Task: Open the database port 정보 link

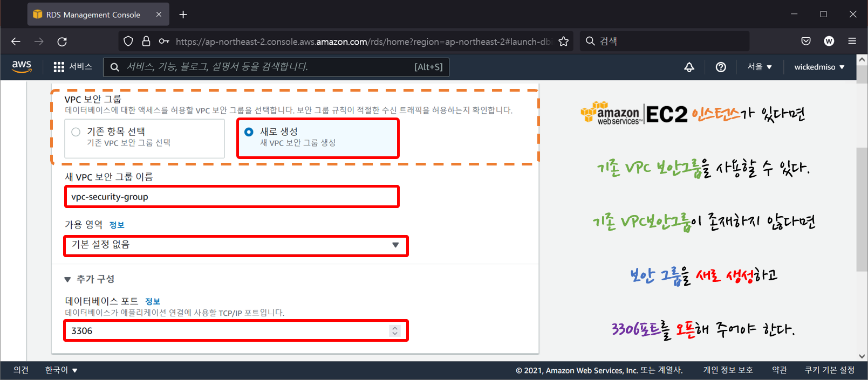Action: click(153, 301)
